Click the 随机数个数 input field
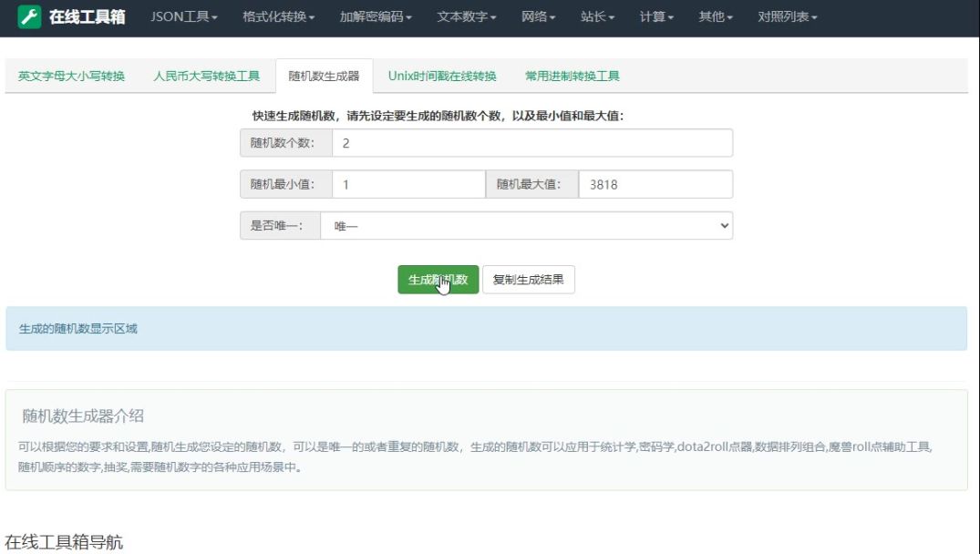The image size is (980, 554). (531, 143)
